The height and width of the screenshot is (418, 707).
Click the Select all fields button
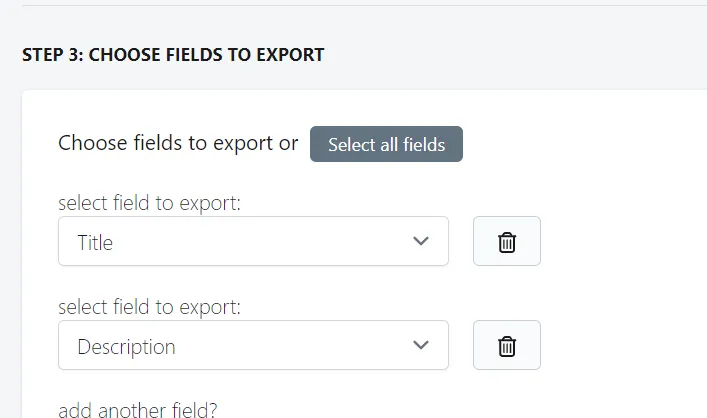coord(386,144)
